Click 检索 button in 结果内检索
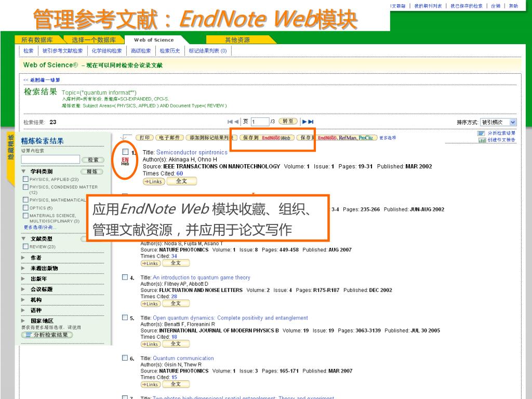This screenshot has width=532, height=399. 93,160
